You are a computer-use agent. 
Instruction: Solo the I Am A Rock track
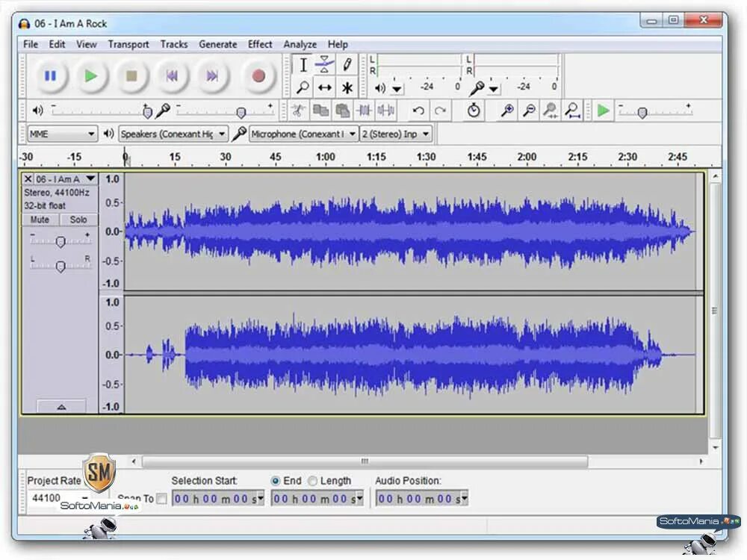click(x=78, y=220)
